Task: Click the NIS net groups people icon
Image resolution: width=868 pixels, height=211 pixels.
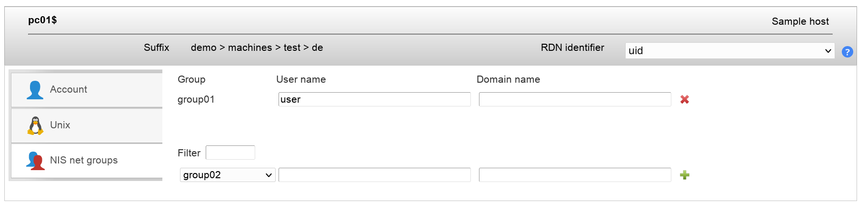Action: [x=35, y=161]
